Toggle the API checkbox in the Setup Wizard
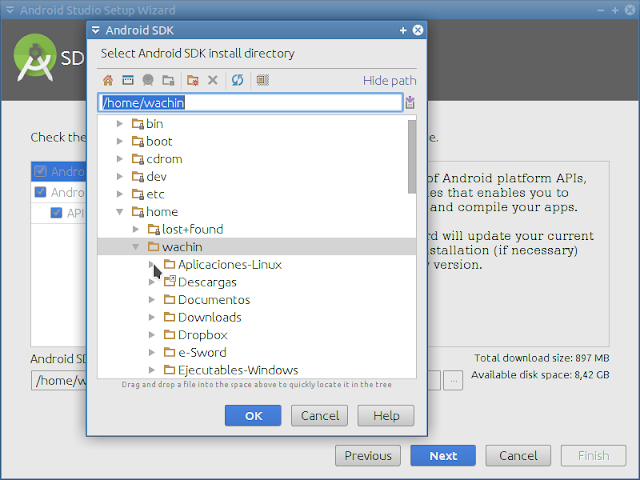640x480 pixels. point(56,213)
